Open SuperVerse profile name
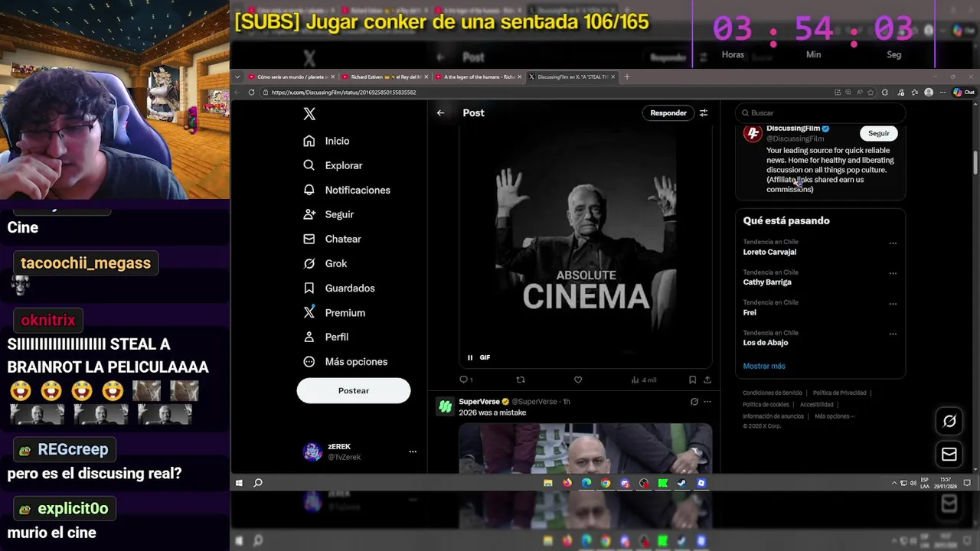The height and width of the screenshot is (551, 980). pyautogui.click(x=479, y=401)
